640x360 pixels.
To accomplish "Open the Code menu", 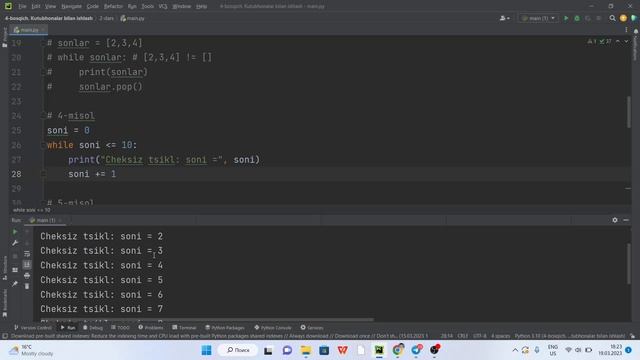I will tap(93, 6).
